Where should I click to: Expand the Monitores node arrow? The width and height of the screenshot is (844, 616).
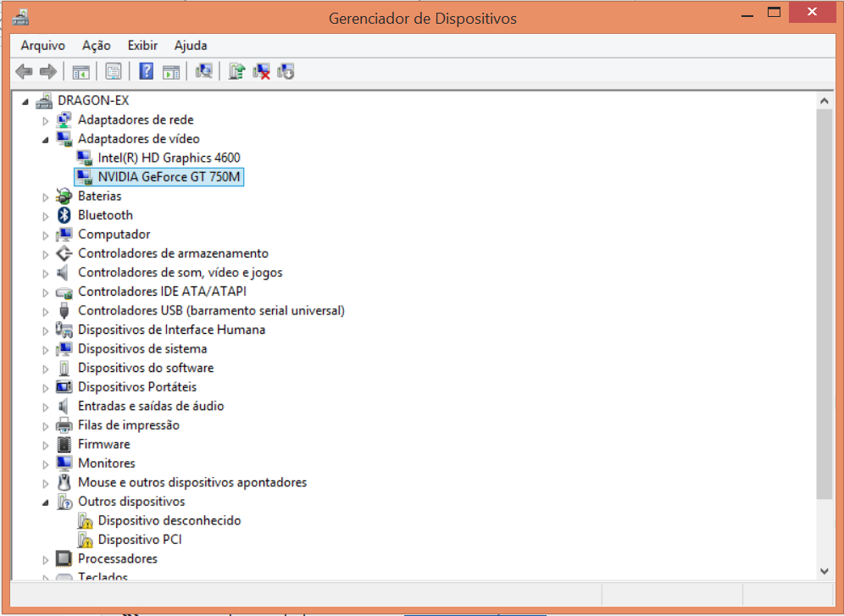(46, 464)
